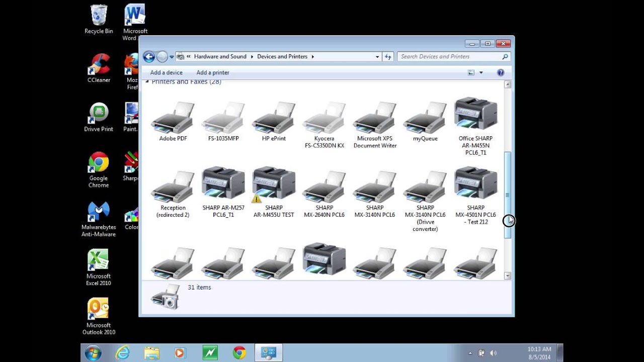The width and height of the screenshot is (644, 362).
Task: Click the volume speaker tray icon
Action: [493, 353]
